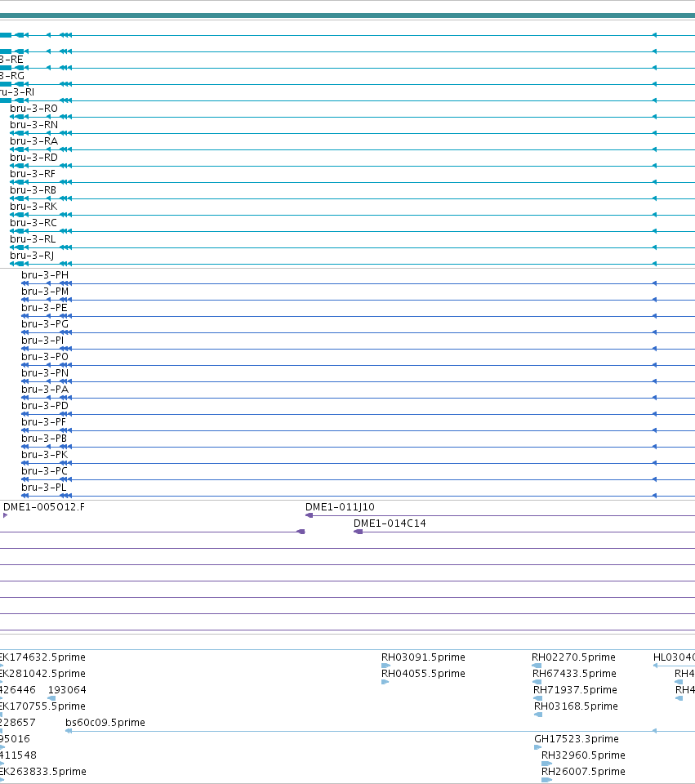This screenshot has height=784, width=695.
Task: Click the arrow glyph beneath RH03091.5prime
Action: pos(385,666)
